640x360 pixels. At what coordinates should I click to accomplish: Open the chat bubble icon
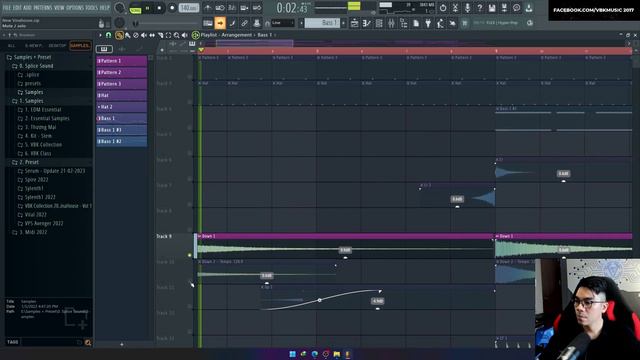[516, 8]
